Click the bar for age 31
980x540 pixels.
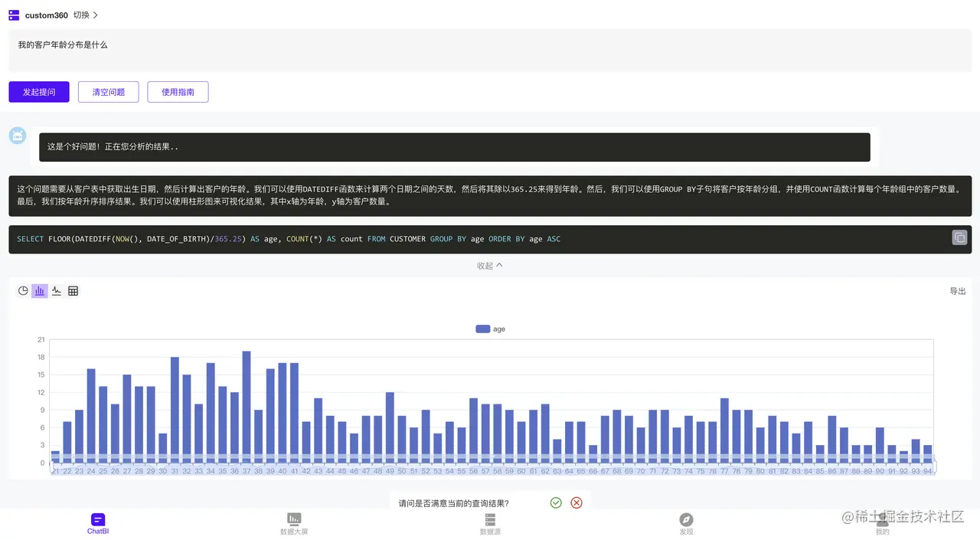[175, 410]
